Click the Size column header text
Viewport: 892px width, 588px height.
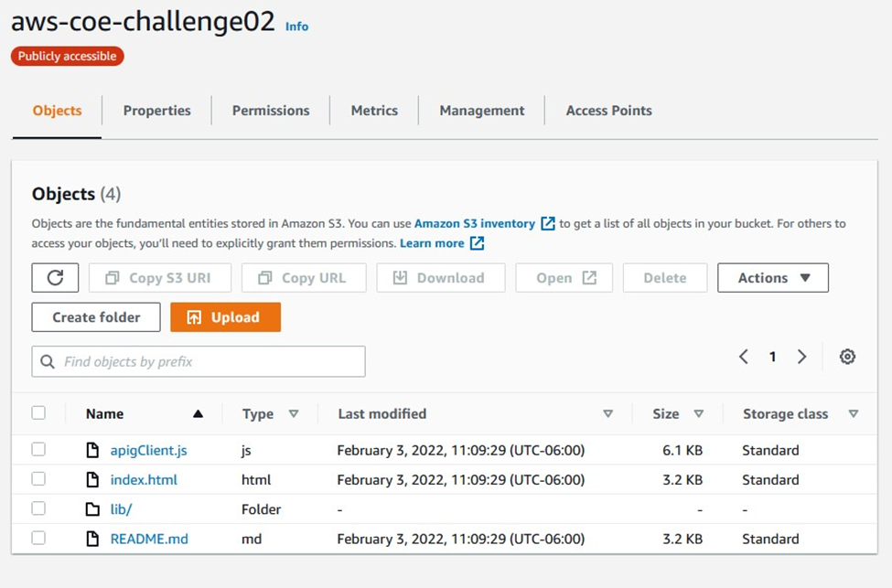[x=666, y=413]
